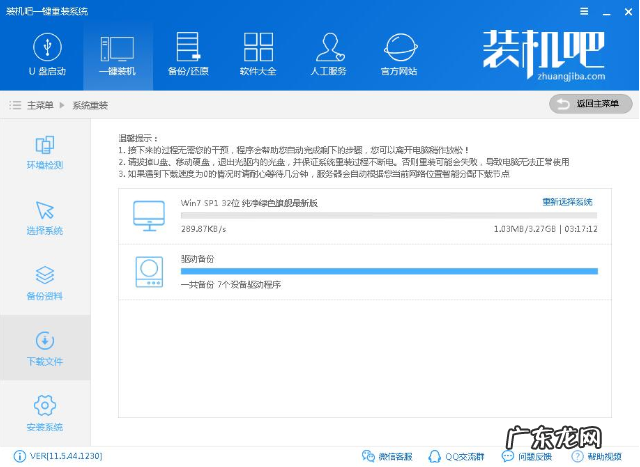This screenshot has height=467, width=640.
Task: Switch to the 软件大全 tab
Action: 258,55
